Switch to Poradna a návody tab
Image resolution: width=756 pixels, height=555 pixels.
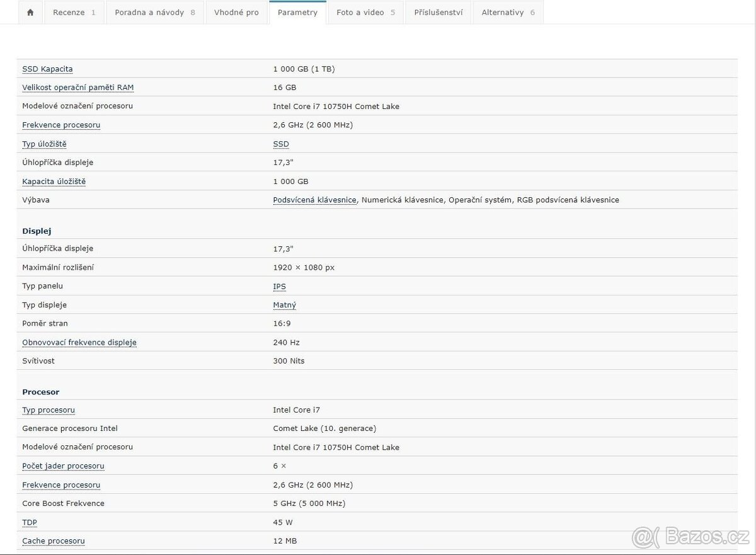tap(154, 13)
